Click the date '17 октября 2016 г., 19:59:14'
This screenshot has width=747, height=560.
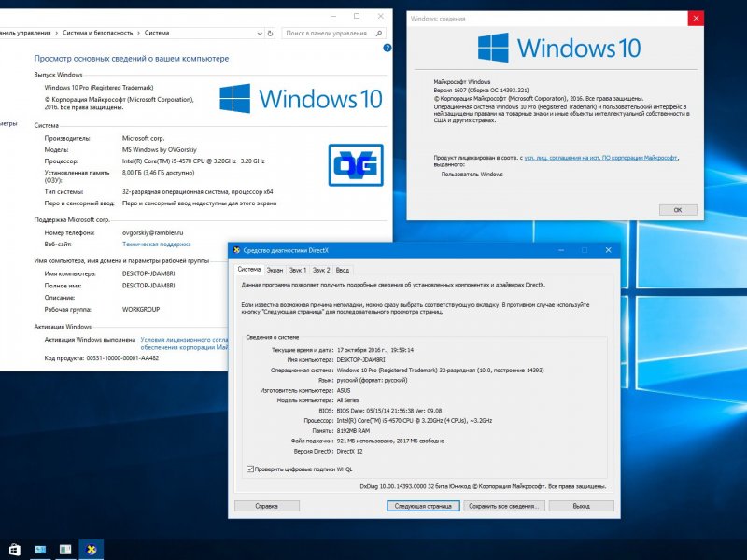pyautogui.click(x=375, y=350)
